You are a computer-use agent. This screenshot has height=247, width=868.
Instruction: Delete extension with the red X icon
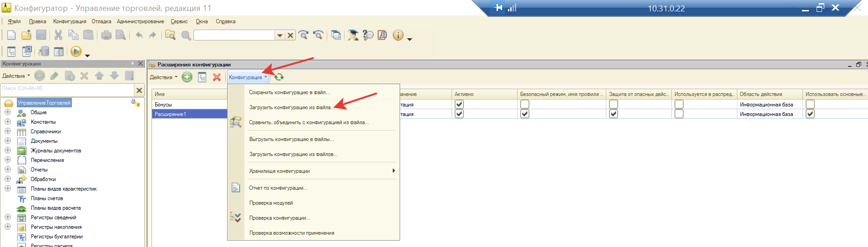(x=217, y=77)
